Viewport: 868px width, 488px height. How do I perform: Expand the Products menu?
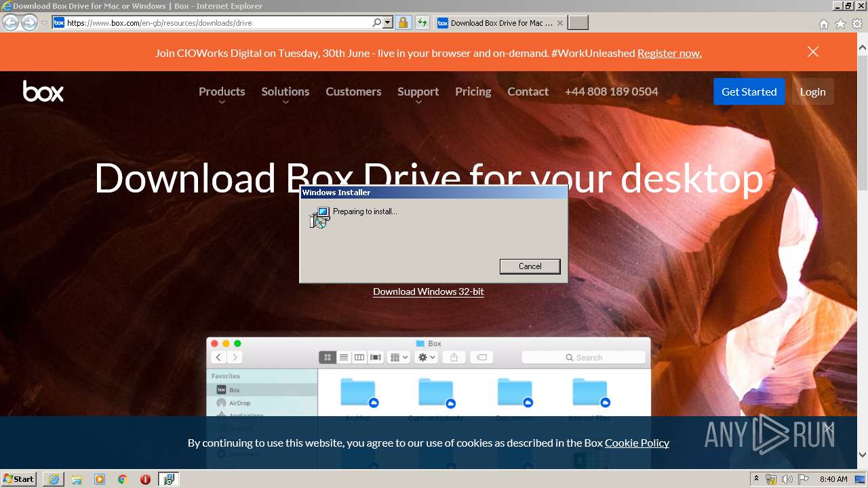(x=222, y=91)
